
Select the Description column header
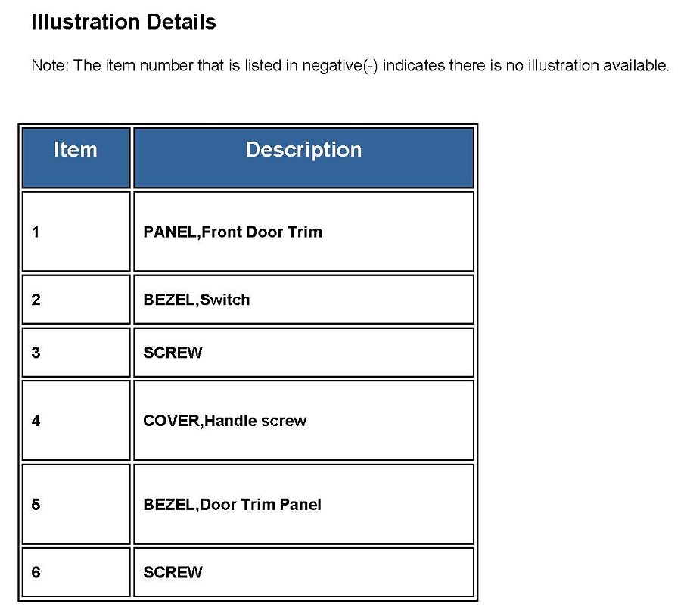point(303,150)
